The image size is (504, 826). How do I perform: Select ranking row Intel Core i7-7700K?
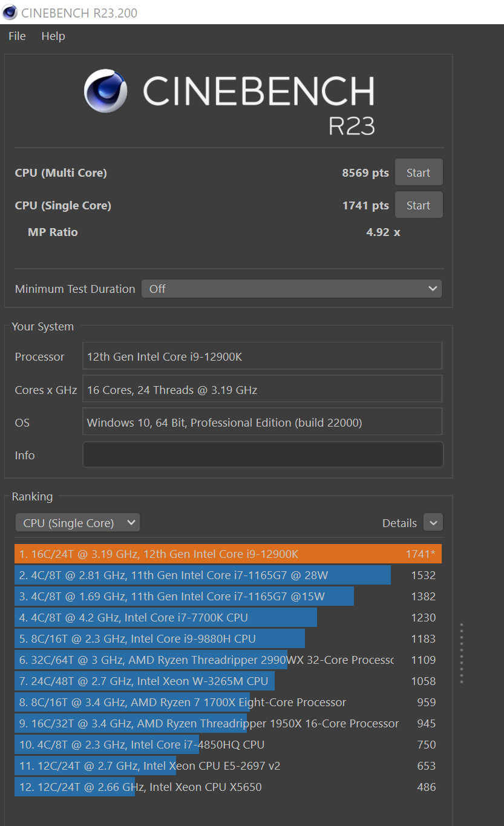(228, 617)
